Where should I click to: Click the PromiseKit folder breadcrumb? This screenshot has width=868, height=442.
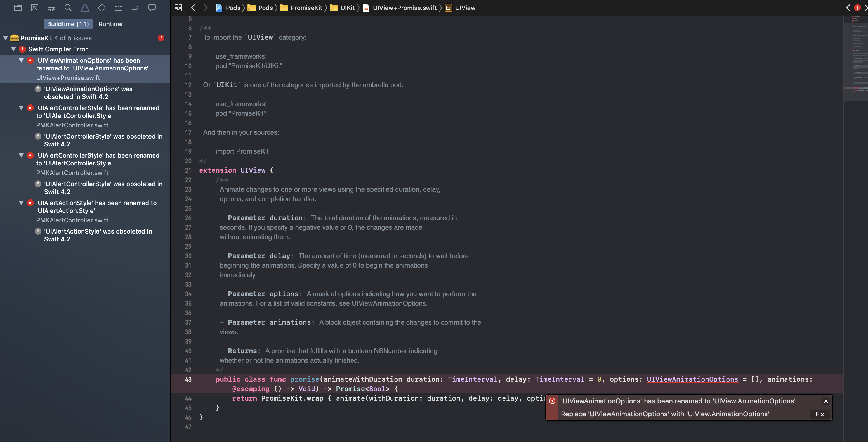[301, 8]
